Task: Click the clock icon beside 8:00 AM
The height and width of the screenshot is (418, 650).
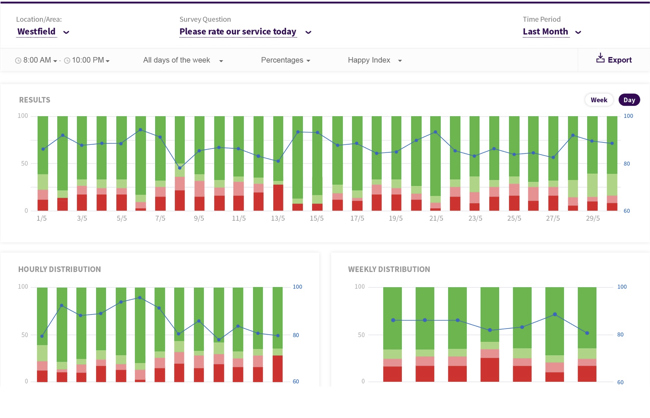Action: pos(19,61)
